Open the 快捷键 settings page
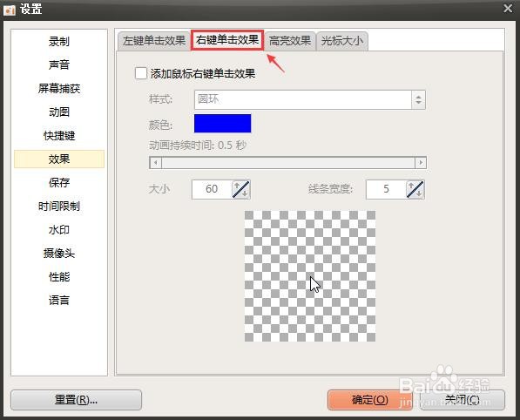Screen dimensions: 520x420 coord(59,136)
